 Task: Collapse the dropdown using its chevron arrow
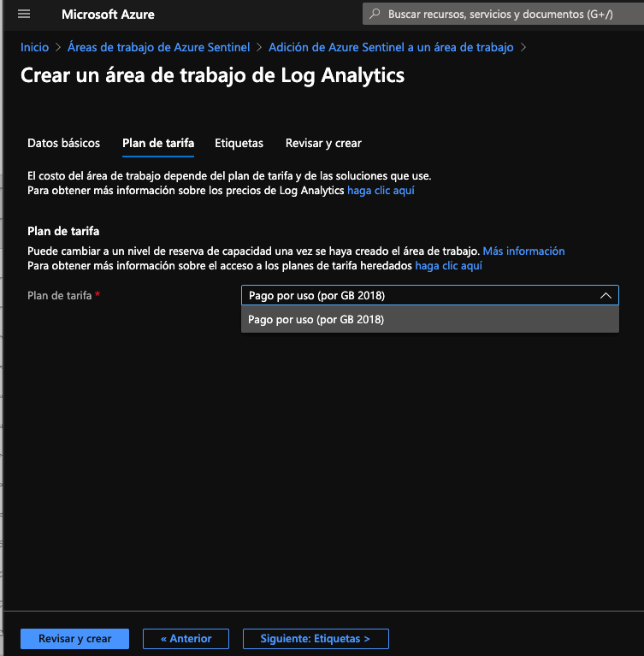tap(606, 295)
